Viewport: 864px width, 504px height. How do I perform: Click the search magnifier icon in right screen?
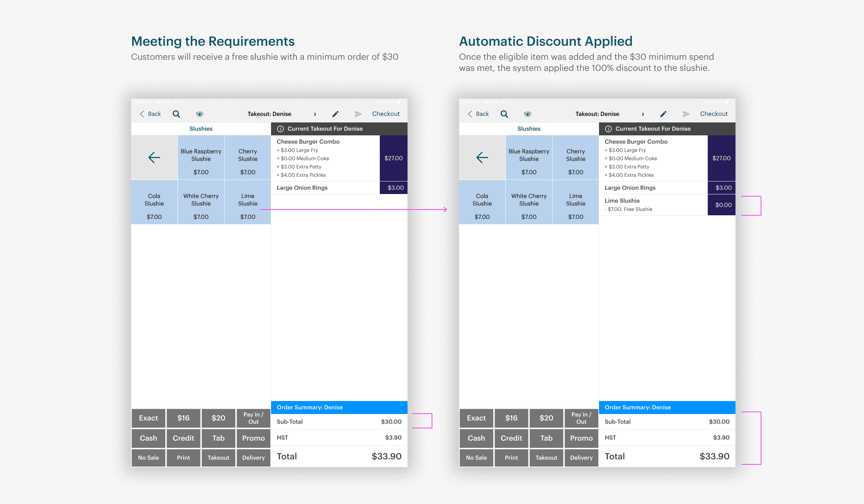click(504, 114)
